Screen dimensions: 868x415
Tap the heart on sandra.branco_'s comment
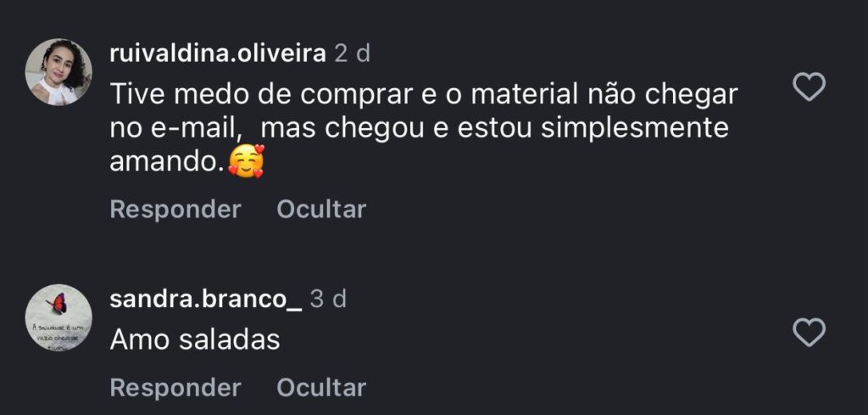(x=809, y=332)
